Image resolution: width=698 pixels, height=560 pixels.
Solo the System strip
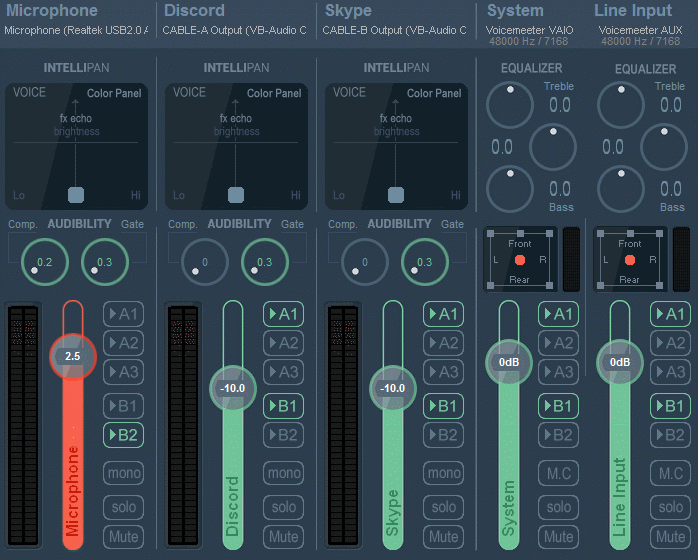(558, 507)
